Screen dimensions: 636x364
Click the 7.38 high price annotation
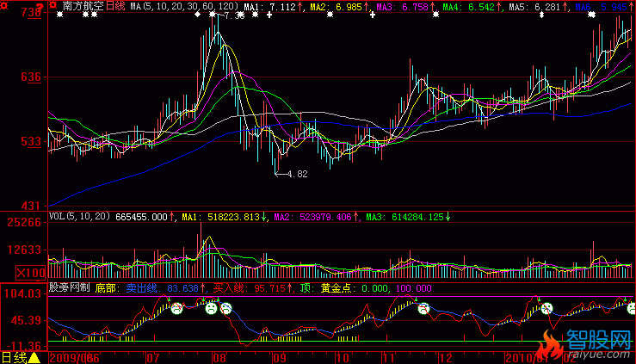click(234, 15)
